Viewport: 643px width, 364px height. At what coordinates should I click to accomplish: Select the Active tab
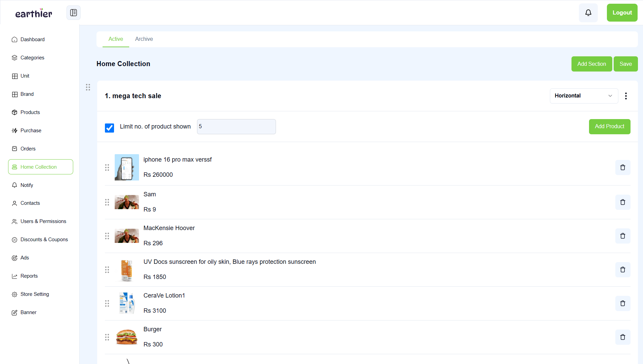point(115,39)
